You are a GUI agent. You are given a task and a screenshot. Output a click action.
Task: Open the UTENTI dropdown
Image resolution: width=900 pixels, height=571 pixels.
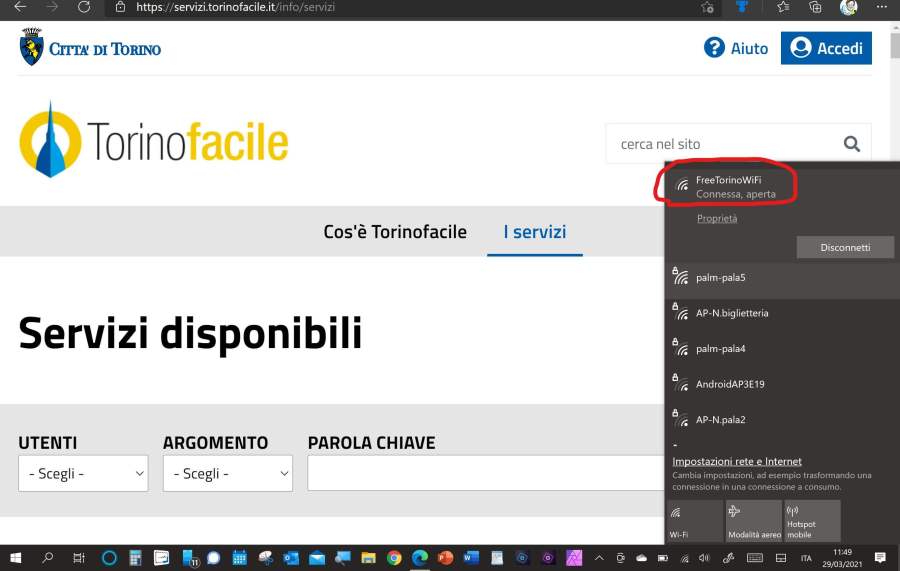83,474
